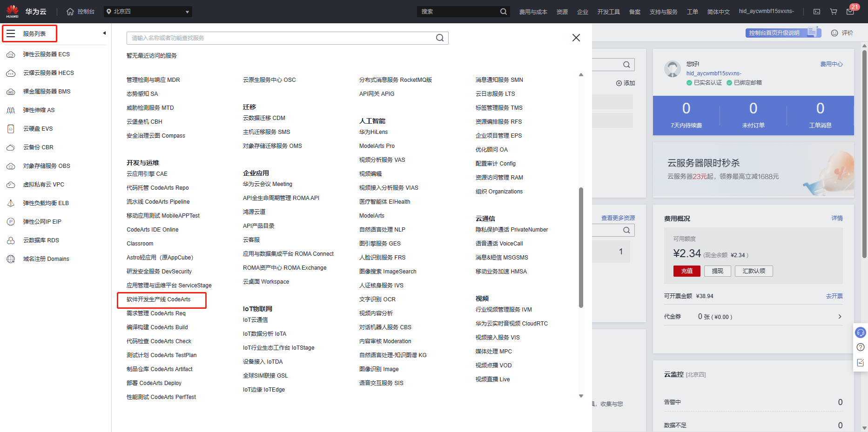Click the BMS bare metal server icon
The image size is (868, 432).
11,92
